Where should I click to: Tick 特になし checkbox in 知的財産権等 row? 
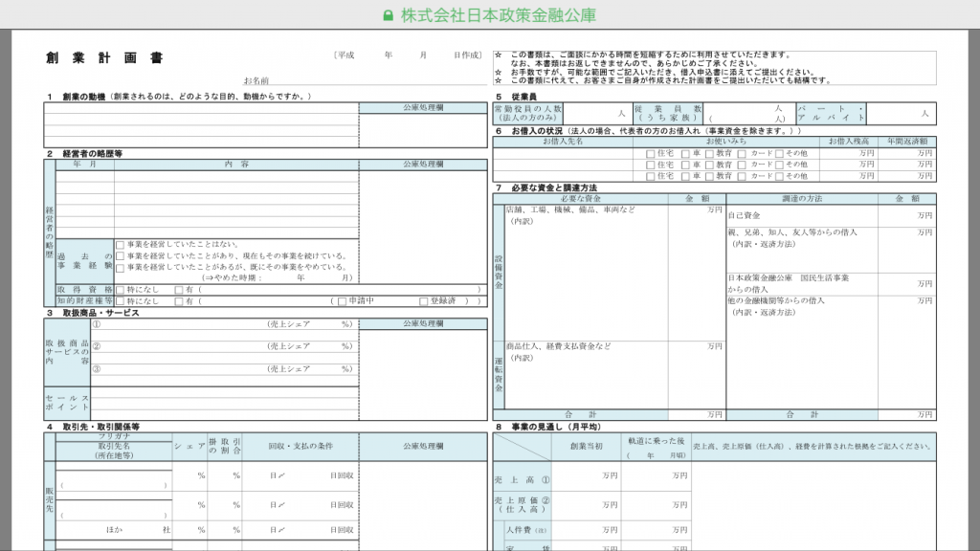click(120, 301)
